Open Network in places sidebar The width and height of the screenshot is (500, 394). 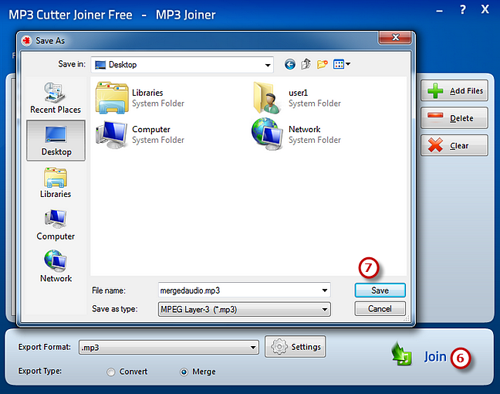(56, 267)
